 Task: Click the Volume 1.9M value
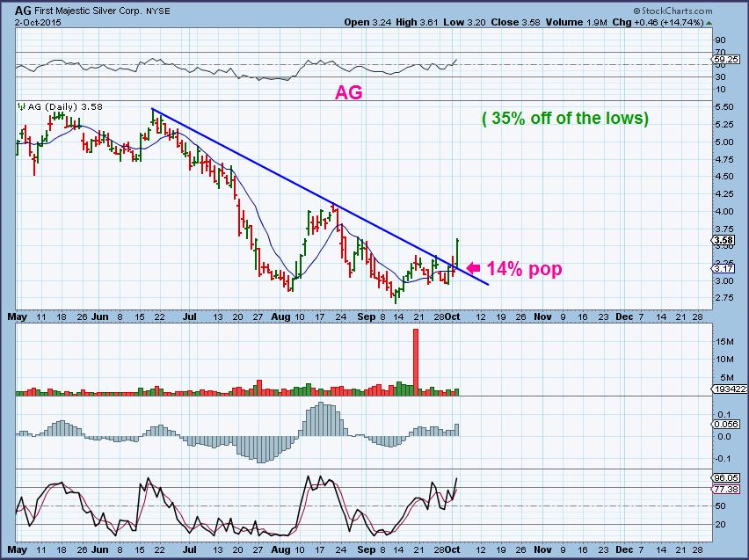point(577,23)
